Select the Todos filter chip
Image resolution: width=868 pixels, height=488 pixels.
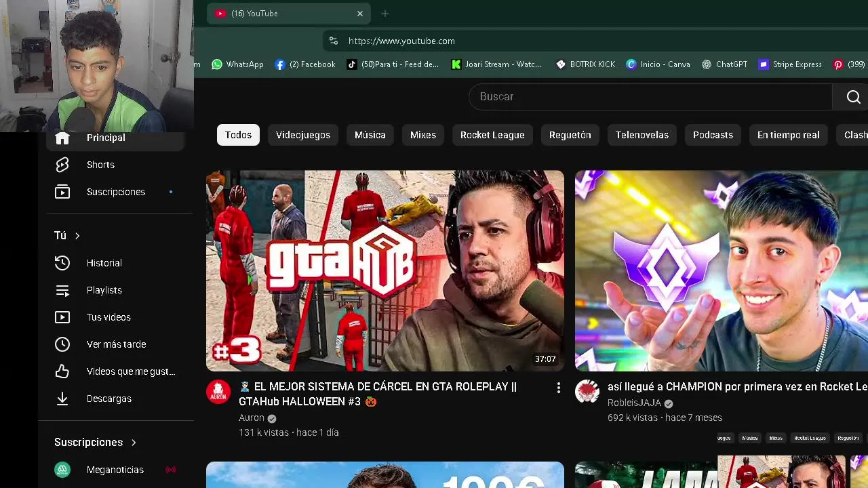click(x=238, y=135)
